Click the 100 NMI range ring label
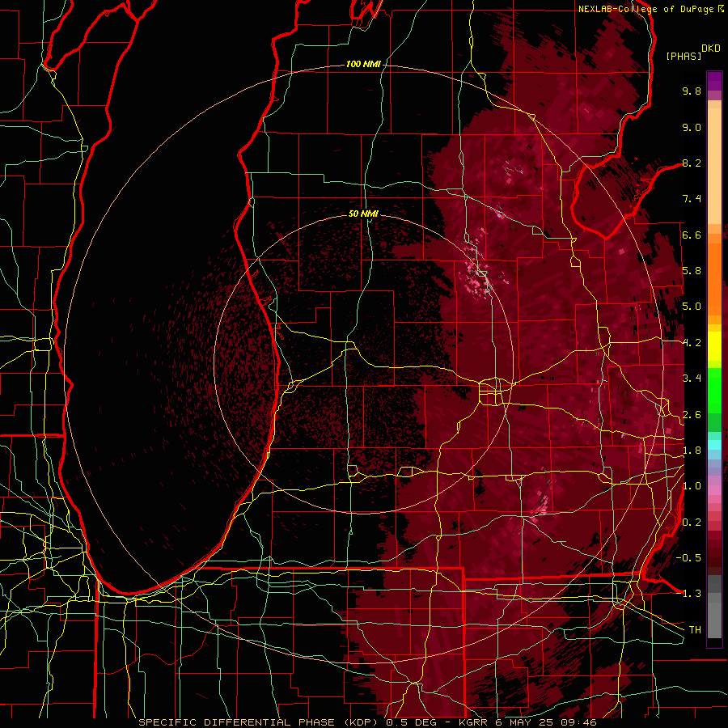Viewport: 728px width, 728px height. pos(363,64)
